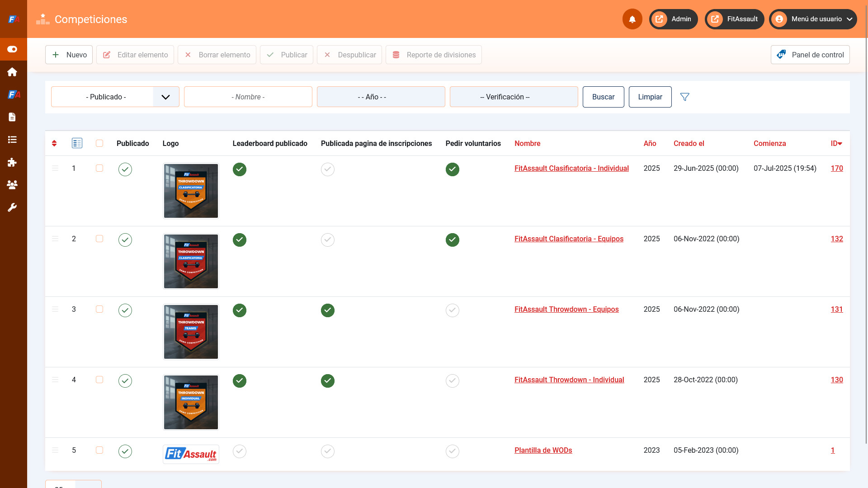
Task: Click Despublicar in the toolbar
Action: 349,55
